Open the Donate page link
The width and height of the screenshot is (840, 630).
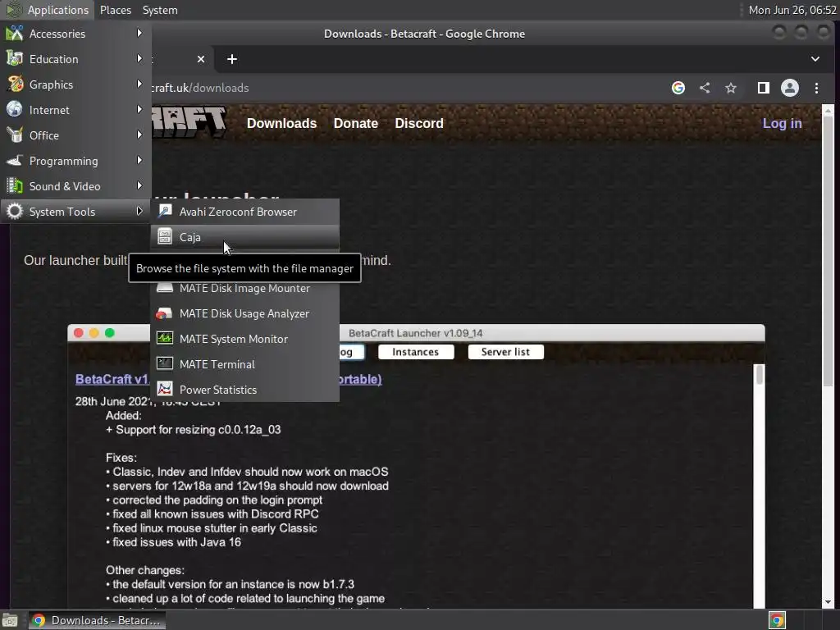356,123
